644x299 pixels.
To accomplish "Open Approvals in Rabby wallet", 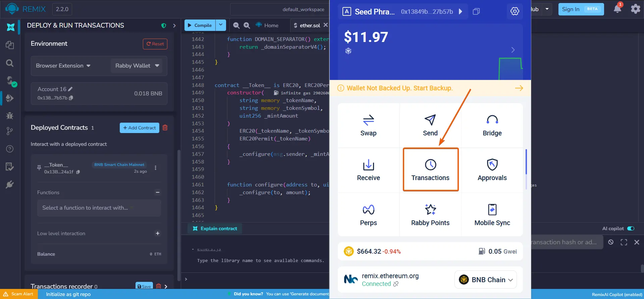I will [x=492, y=170].
